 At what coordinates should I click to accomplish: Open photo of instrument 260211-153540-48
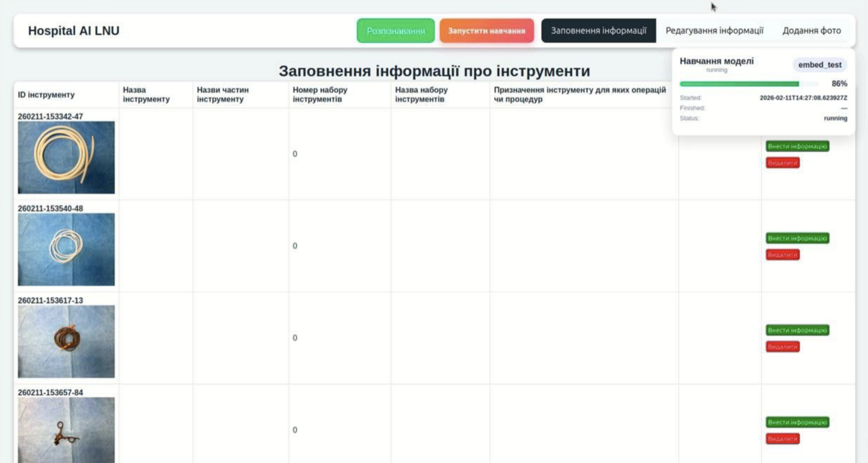tap(66, 249)
